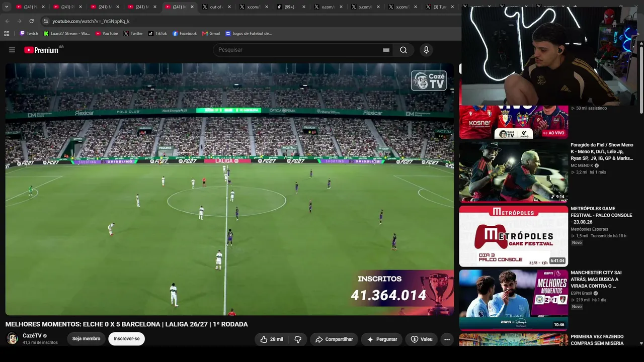Play the Metrópoles Game Festival thumbnail
Screen dimensions: 644x362
(513, 236)
